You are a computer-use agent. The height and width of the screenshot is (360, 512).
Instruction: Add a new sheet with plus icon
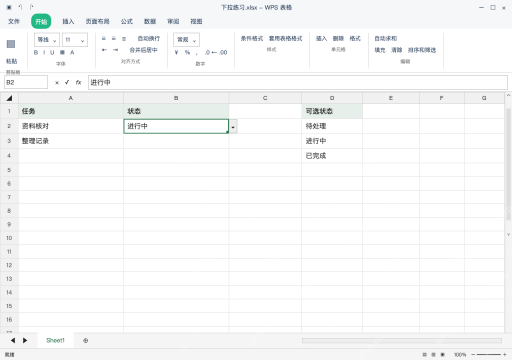pos(86,341)
